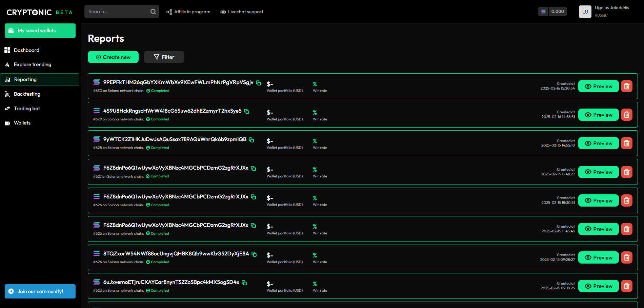Delete report #625 with trash icon
Viewport: 644px width, 308px height.
[x=627, y=229]
